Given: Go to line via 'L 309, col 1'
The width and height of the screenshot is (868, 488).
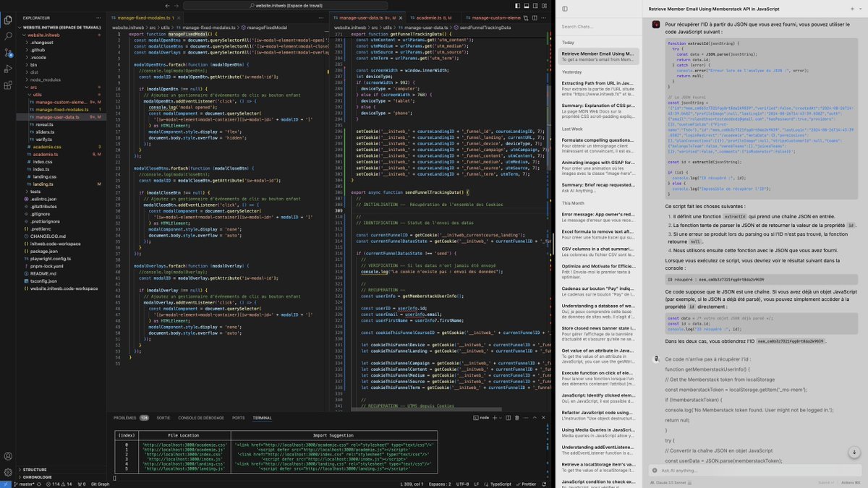Looking at the screenshot, I should (x=411, y=484).
